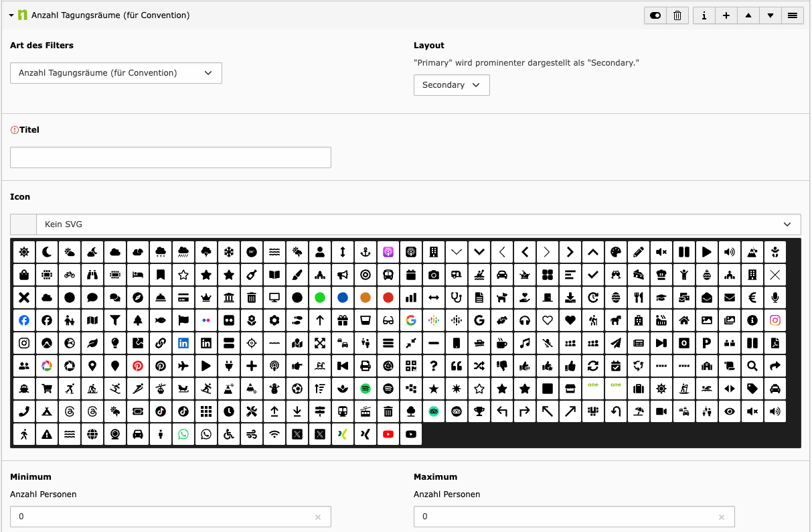Select the Euro currency icon
812x532 pixels.
pos(752,297)
